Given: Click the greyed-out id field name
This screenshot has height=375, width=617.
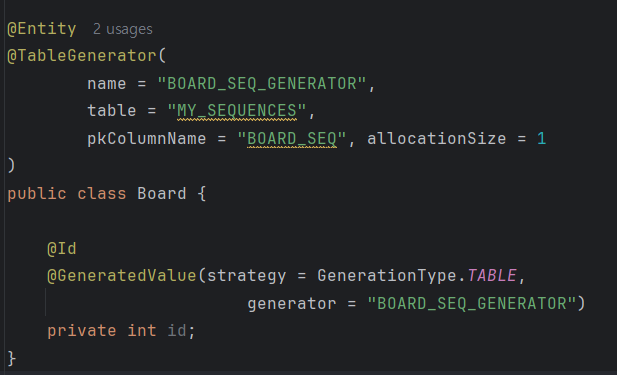Looking at the screenshot, I should point(177,331).
